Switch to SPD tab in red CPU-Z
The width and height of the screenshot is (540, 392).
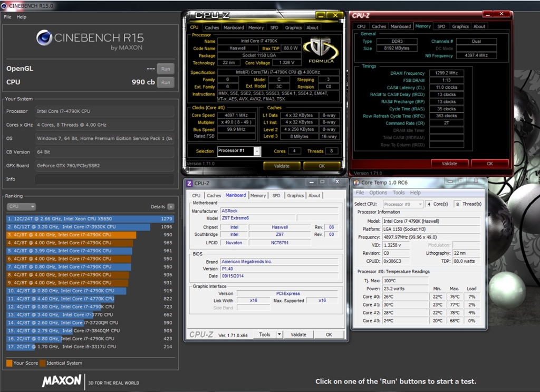click(x=441, y=26)
